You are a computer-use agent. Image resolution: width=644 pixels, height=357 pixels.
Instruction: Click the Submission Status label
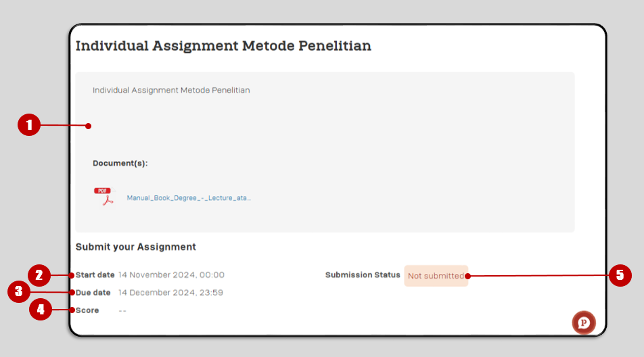point(363,275)
